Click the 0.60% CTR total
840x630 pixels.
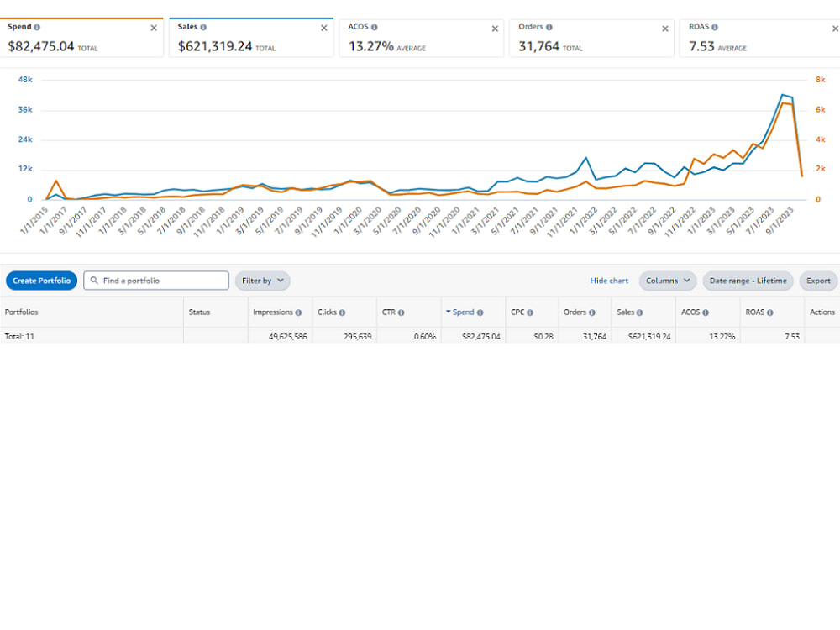tap(425, 337)
